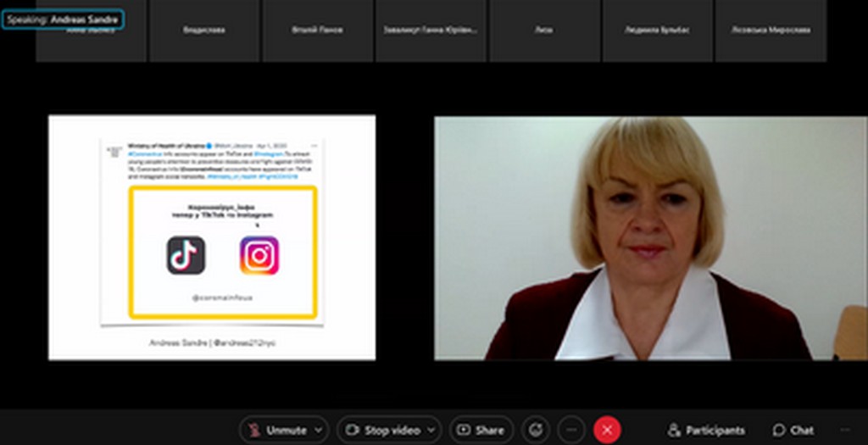Click the Instagram logo in shared slide
The width and height of the screenshot is (868, 445).
(x=259, y=255)
